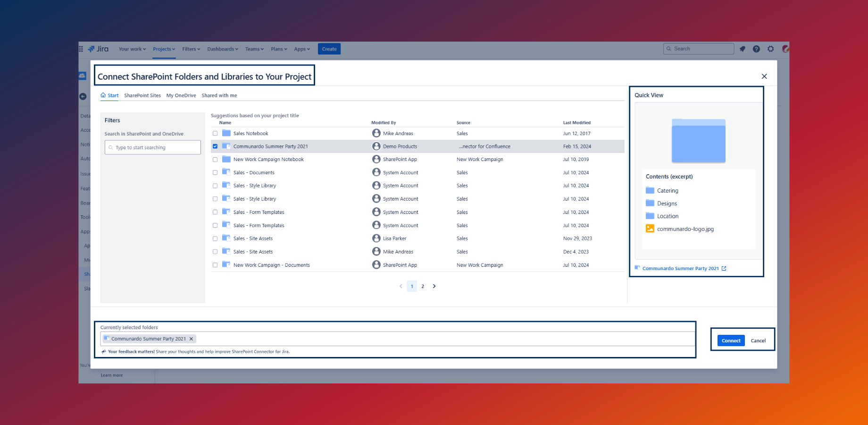Check New Work Campaign Notebook checkbox
868x425 pixels.
(215, 160)
